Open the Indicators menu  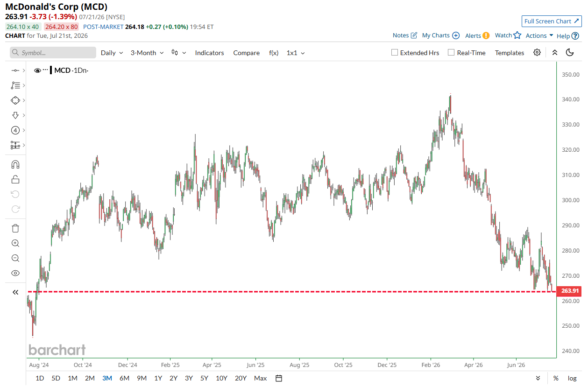tap(209, 53)
